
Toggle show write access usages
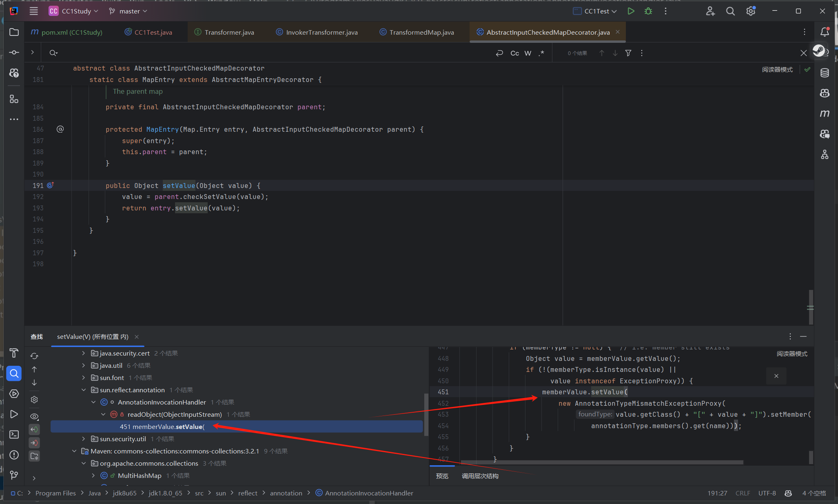(x=34, y=442)
